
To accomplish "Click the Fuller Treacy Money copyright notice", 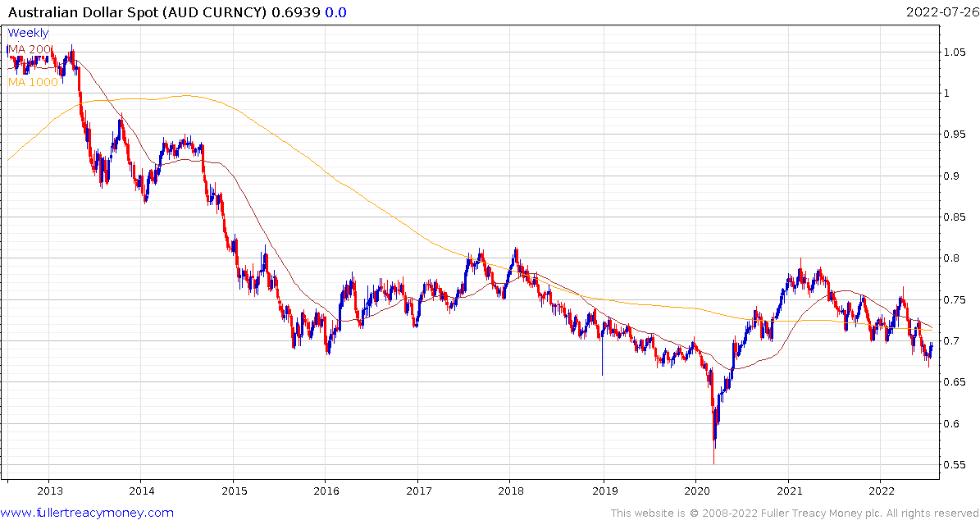I will coord(795,514).
